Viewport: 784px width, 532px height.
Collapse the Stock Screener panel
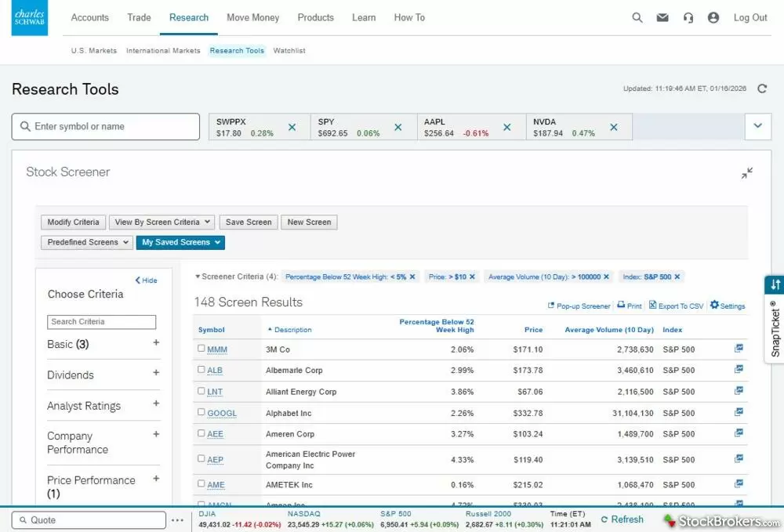point(747,172)
